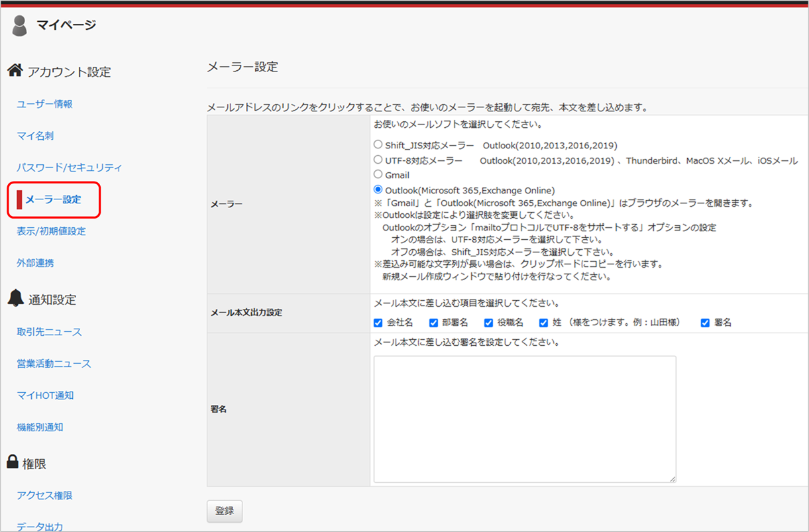Select the Shift_JIS対応メーラー radio button
Viewport: 809px width, 532px height.
click(x=378, y=144)
